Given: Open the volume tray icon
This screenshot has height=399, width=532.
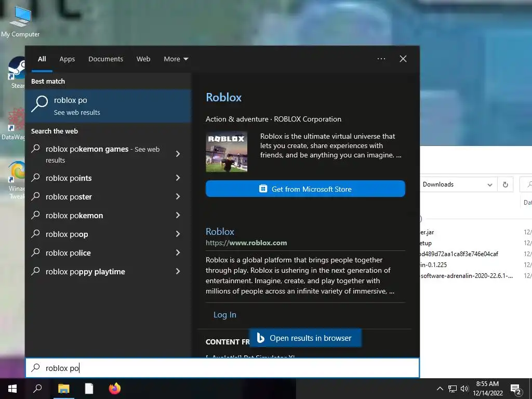Looking at the screenshot, I should pyautogui.click(x=464, y=389).
